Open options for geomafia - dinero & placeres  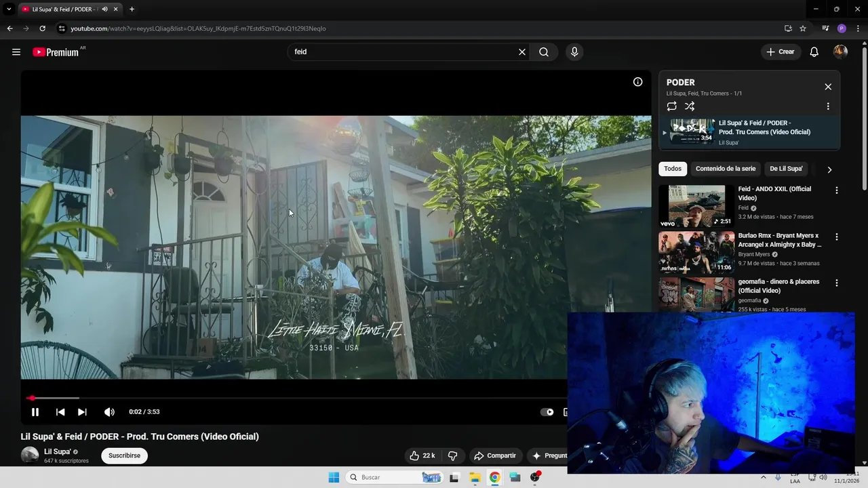tap(836, 283)
